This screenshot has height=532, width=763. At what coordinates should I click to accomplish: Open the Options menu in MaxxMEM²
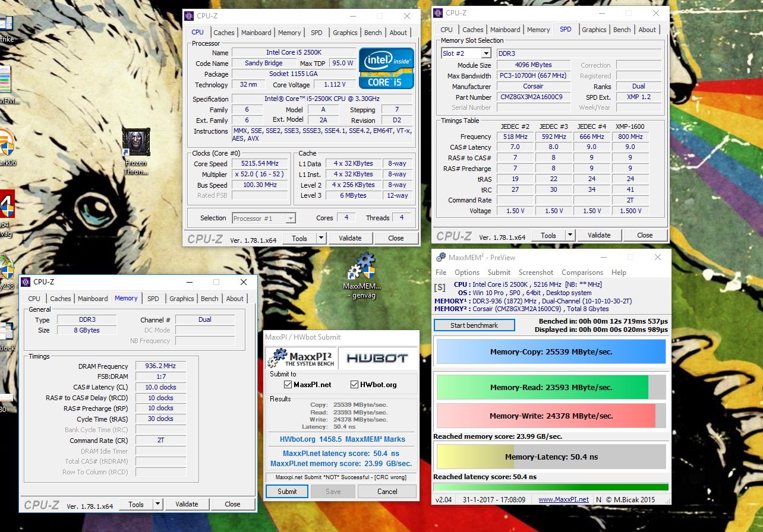click(x=467, y=273)
